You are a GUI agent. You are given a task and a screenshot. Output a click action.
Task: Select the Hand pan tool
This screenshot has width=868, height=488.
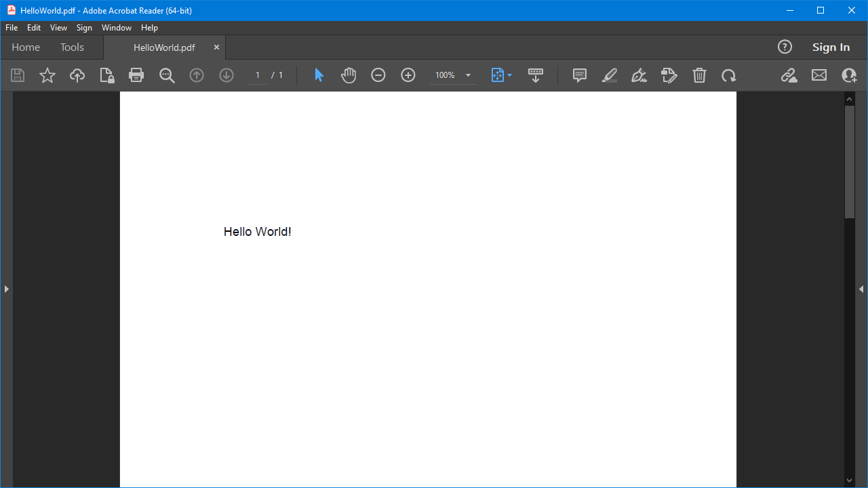(349, 75)
